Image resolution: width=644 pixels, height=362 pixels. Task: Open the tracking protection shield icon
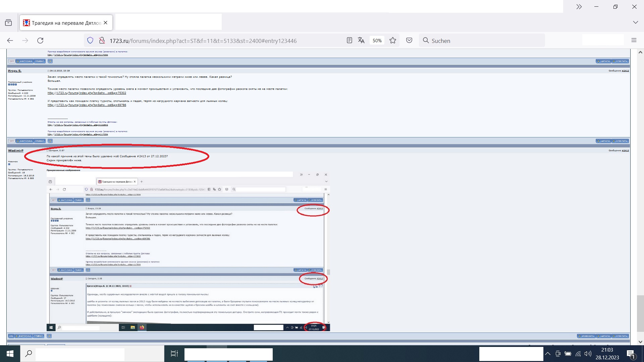90,41
